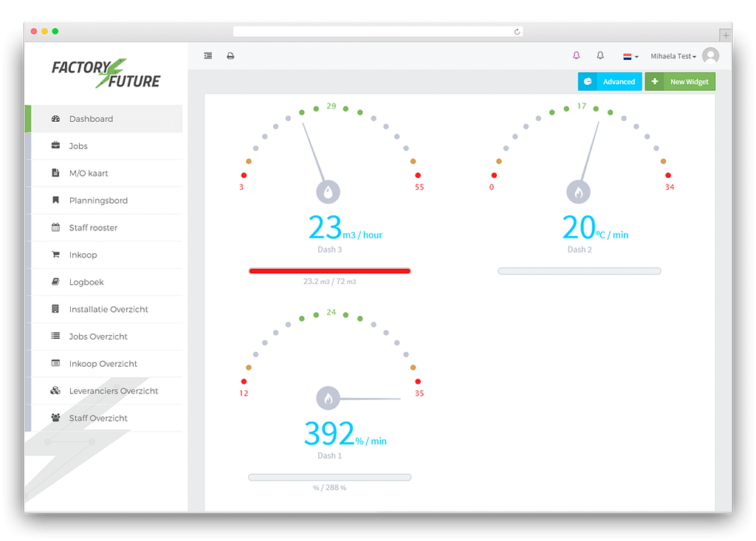Open Jobs in the sidebar
The width and height of the screenshot is (756, 541).
(78, 146)
